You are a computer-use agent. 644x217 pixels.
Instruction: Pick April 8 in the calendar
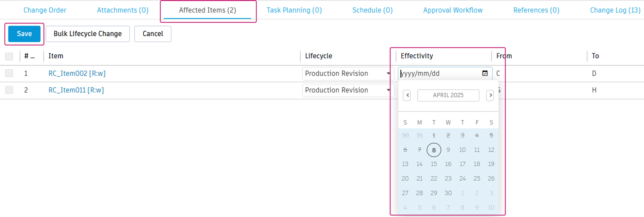[434, 150]
